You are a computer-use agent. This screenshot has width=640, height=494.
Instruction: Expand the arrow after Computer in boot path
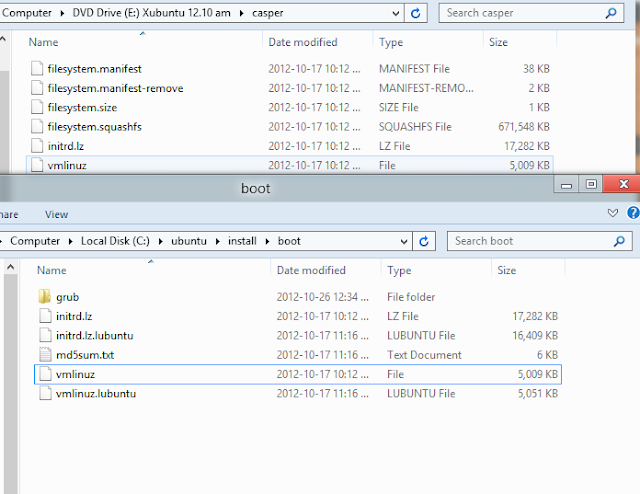71,241
